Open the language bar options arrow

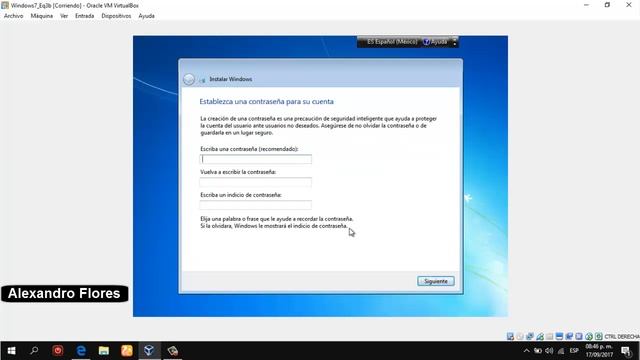(x=454, y=42)
